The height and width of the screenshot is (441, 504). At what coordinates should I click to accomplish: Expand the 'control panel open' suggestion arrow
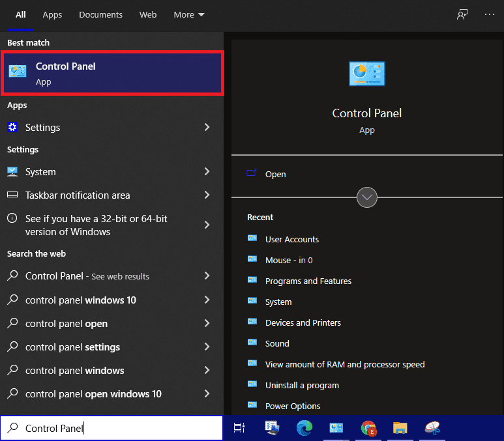coord(207,323)
